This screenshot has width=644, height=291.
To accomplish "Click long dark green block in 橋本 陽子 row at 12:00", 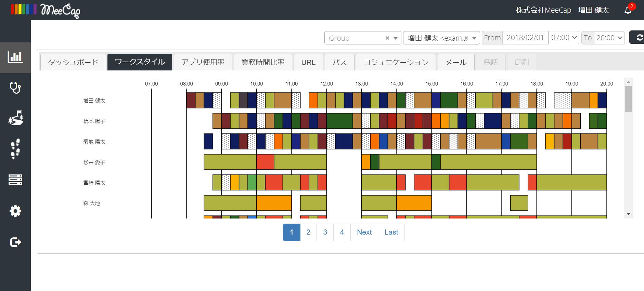I will coord(339,121).
